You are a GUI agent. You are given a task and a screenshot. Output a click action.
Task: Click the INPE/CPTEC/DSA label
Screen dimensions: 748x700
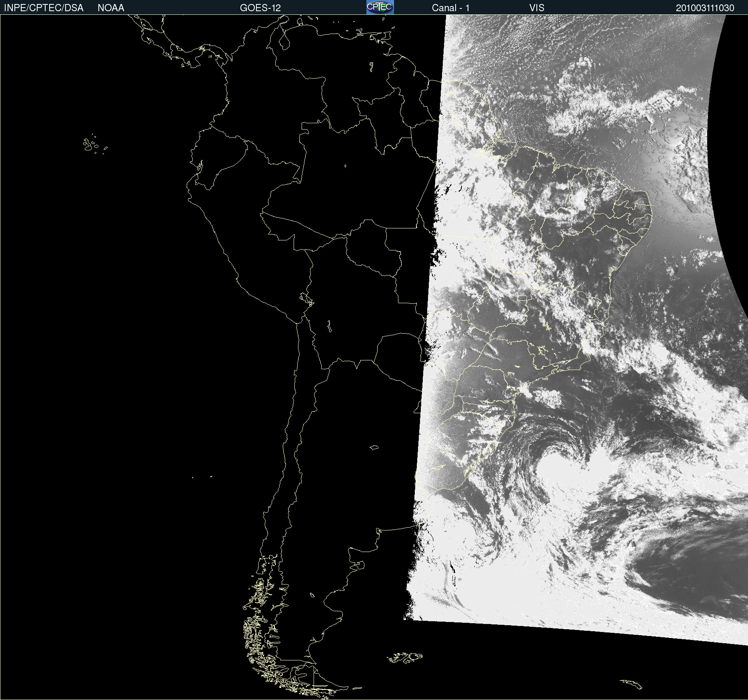pos(44,8)
